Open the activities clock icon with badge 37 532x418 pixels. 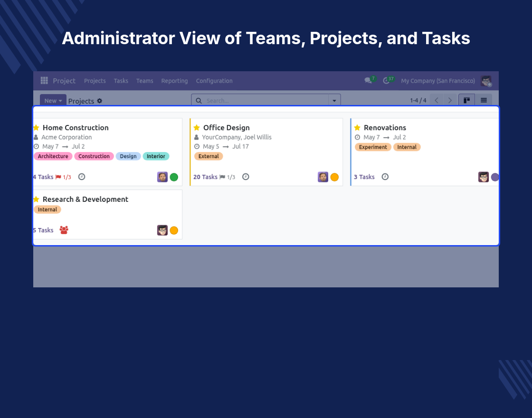pos(386,81)
